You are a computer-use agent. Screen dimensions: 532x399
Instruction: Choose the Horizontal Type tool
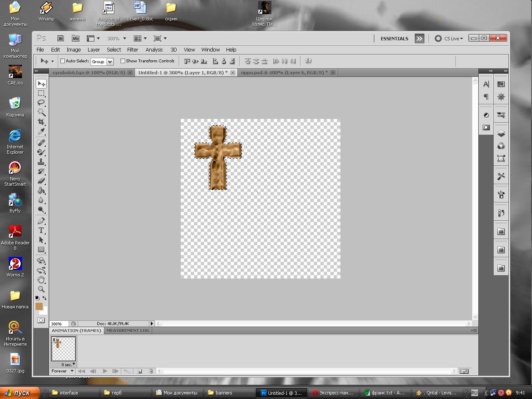click(x=41, y=230)
